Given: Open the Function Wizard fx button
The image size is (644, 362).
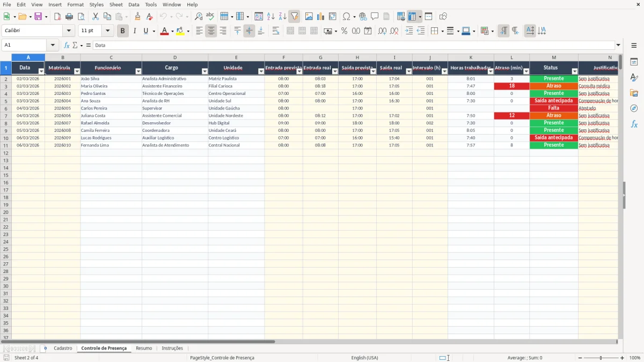Looking at the screenshot, I should coord(67,46).
